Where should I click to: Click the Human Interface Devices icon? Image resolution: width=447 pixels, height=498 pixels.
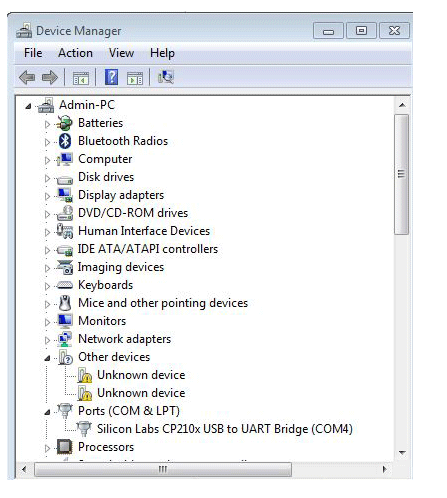[x=65, y=231]
